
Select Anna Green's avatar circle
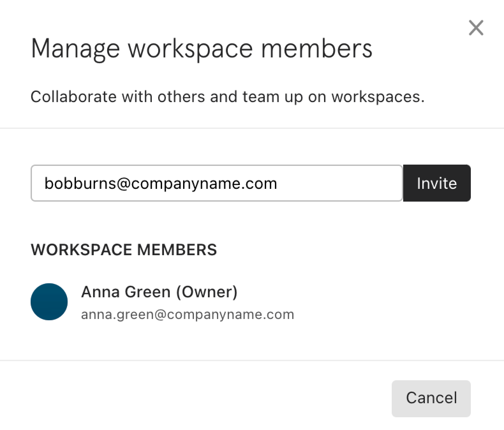(49, 302)
